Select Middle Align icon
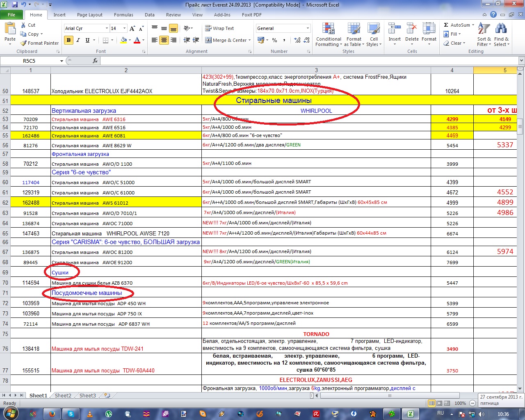Image resolution: width=525 pixels, height=420 pixels. pos(164,28)
